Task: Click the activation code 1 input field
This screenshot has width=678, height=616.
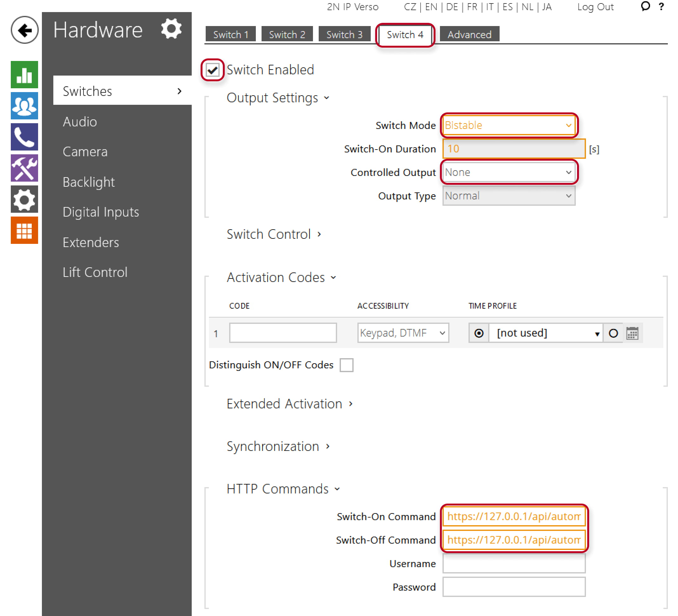Action: pyautogui.click(x=283, y=333)
